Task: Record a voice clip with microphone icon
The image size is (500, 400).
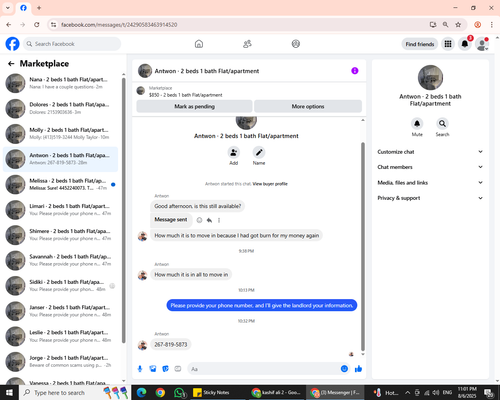Action: [x=140, y=369]
